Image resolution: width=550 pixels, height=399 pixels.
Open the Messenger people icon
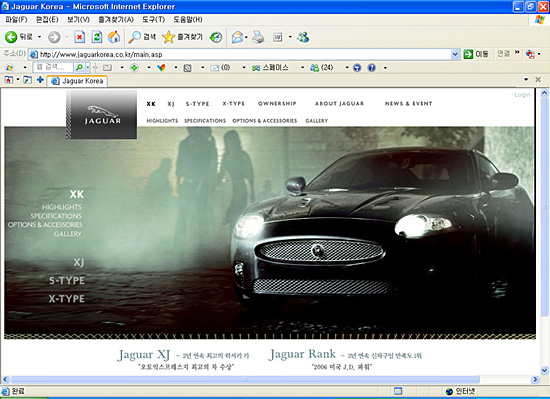303,37
